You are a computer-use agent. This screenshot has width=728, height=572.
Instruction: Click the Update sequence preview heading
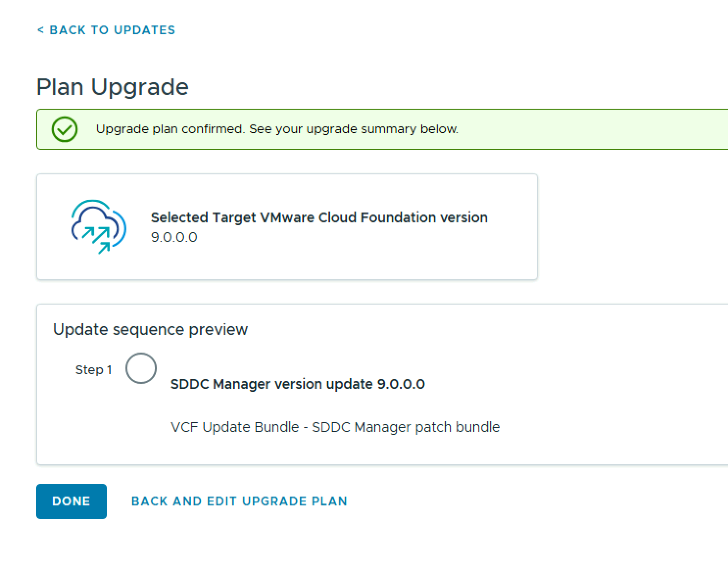(x=150, y=330)
